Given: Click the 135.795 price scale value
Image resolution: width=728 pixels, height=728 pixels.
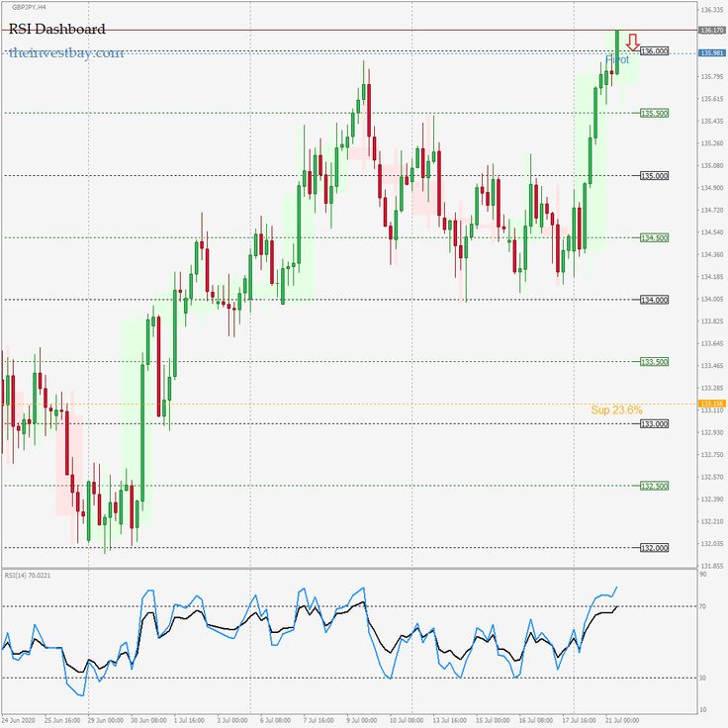Looking at the screenshot, I should click(712, 76).
